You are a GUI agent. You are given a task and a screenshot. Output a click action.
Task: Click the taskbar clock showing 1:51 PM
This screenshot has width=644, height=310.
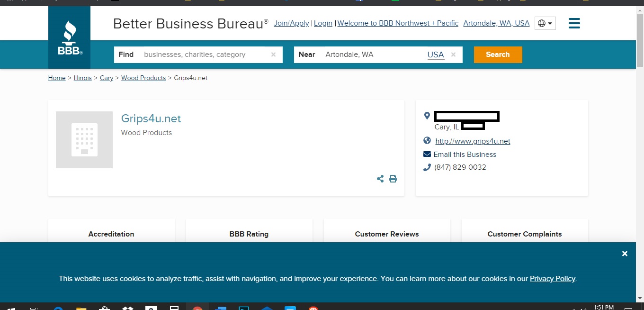coord(603,307)
